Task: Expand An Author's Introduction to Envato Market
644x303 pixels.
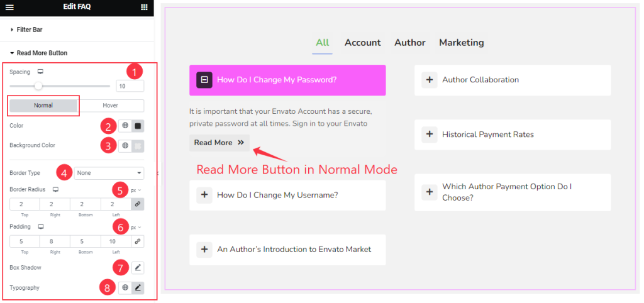Action: point(287,250)
